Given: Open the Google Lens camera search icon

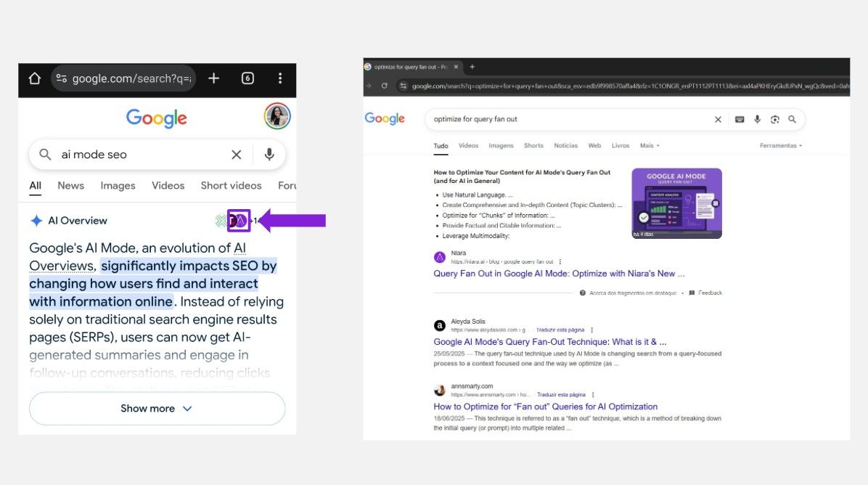Looking at the screenshot, I should pyautogui.click(x=774, y=118).
